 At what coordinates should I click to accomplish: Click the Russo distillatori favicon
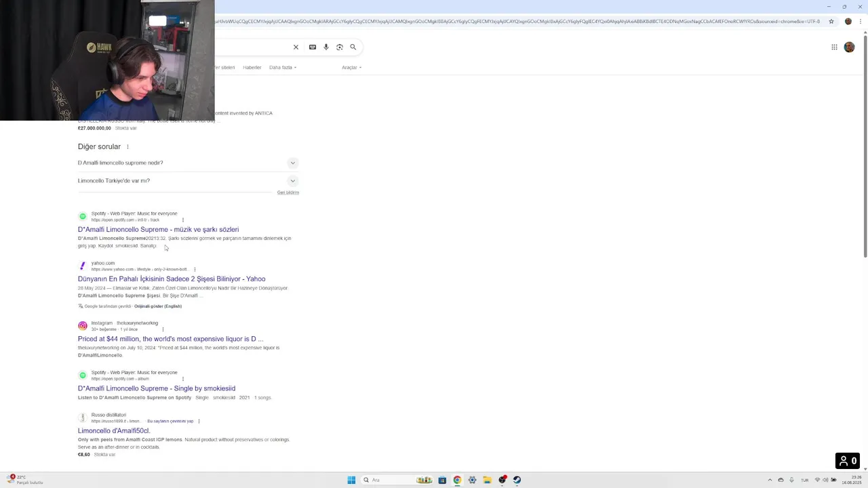click(83, 418)
